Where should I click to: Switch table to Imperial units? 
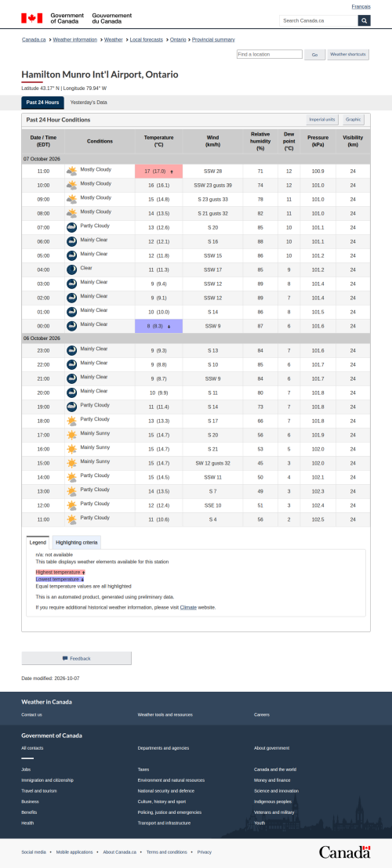click(322, 120)
